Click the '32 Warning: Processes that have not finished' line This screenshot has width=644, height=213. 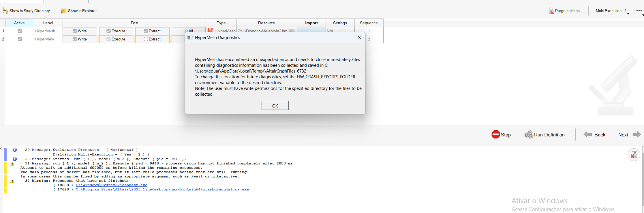click(x=77, y=181)
